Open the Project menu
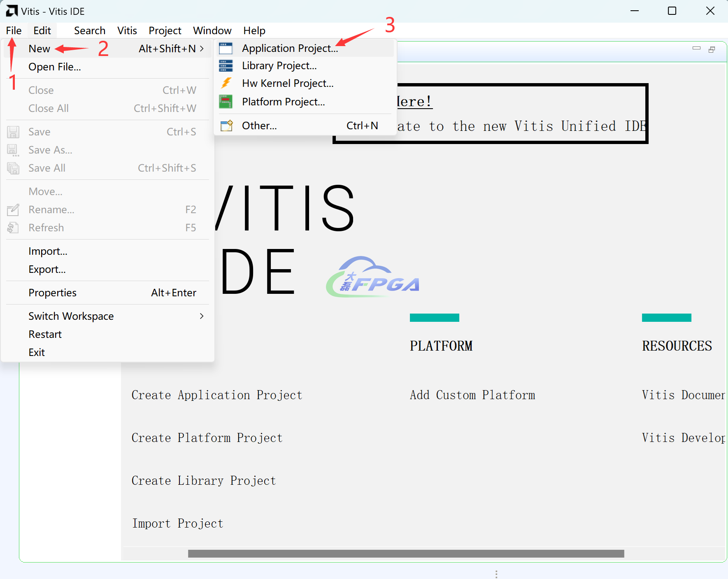 pyautogui.click(x=165, y=30)
